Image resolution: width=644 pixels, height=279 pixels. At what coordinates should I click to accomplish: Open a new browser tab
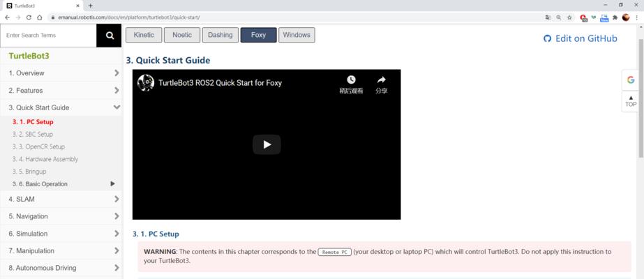point(91,6)
